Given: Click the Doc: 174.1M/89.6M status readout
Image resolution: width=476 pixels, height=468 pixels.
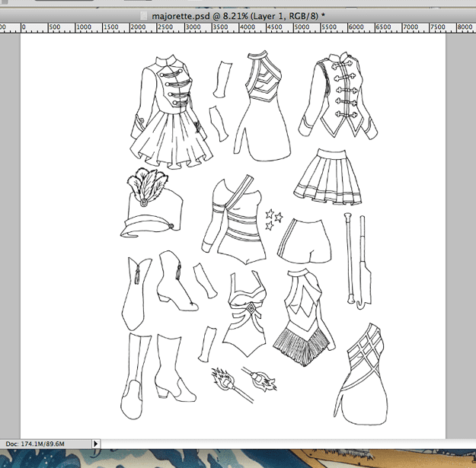Looking at the screenshot, I should click(x=35, y=444).
